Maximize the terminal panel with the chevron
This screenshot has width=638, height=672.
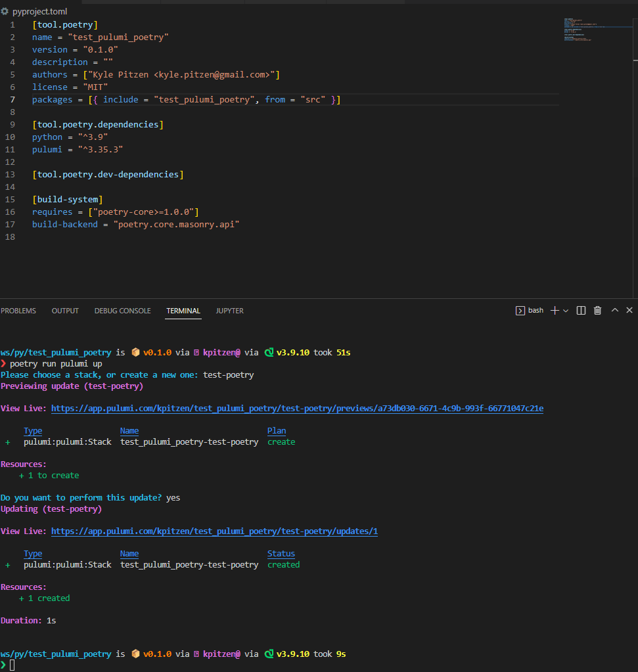tap(613, 310)
